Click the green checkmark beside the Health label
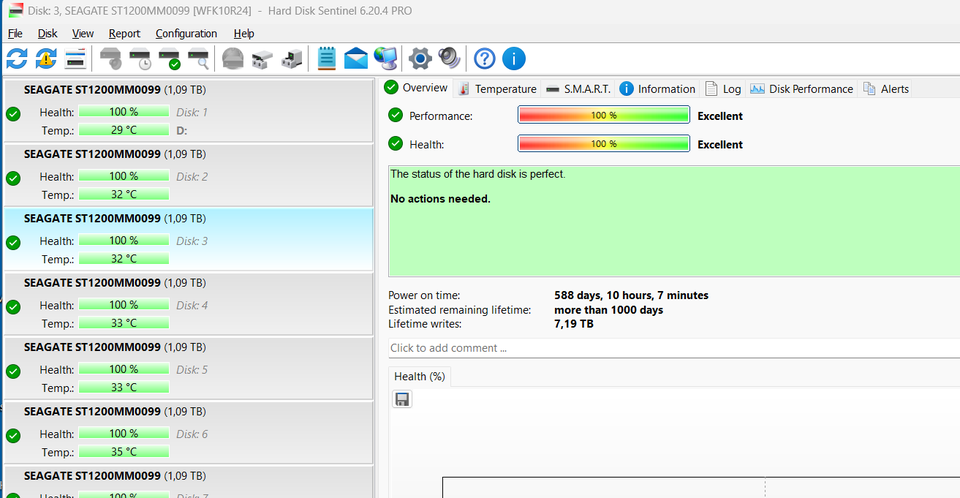The image size is (960, 498). point(396,144)
